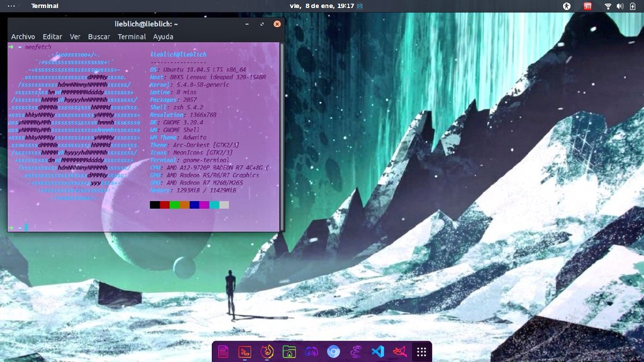Launch Discord from the dock

(x=311, y=352)
